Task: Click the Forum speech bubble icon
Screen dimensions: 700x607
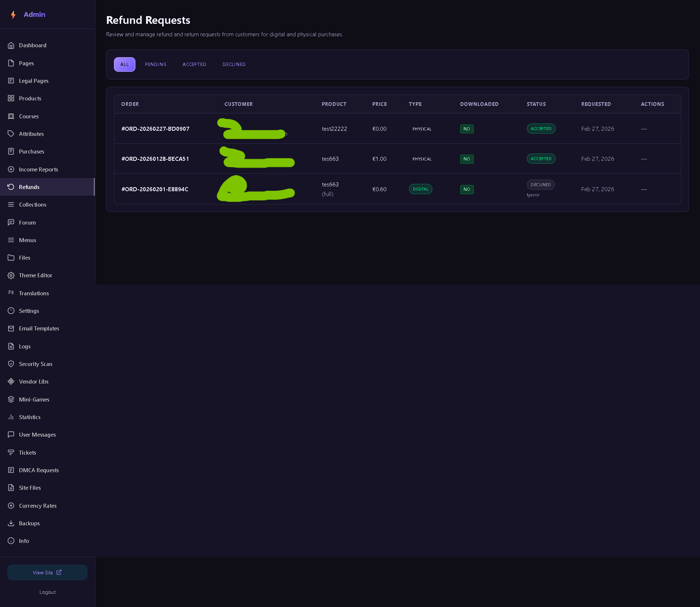Action: (x=11, y=223)
